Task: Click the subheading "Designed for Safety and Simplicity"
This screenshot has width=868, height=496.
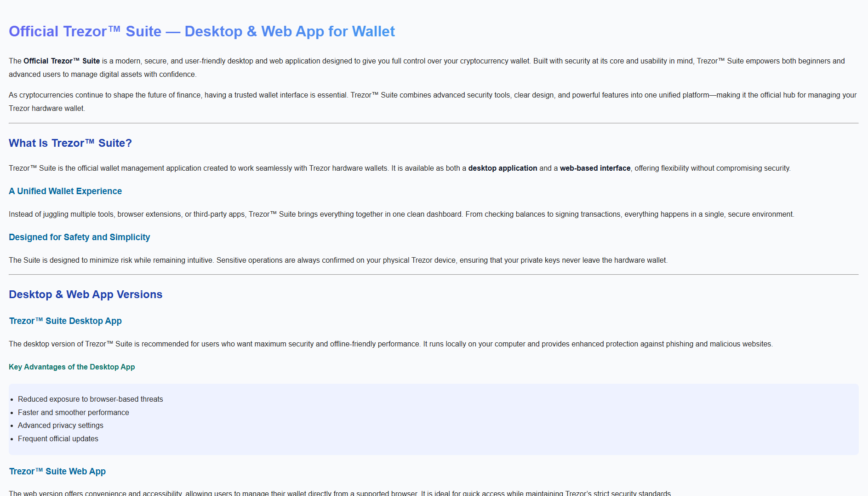Action: (x=80, y=237)
